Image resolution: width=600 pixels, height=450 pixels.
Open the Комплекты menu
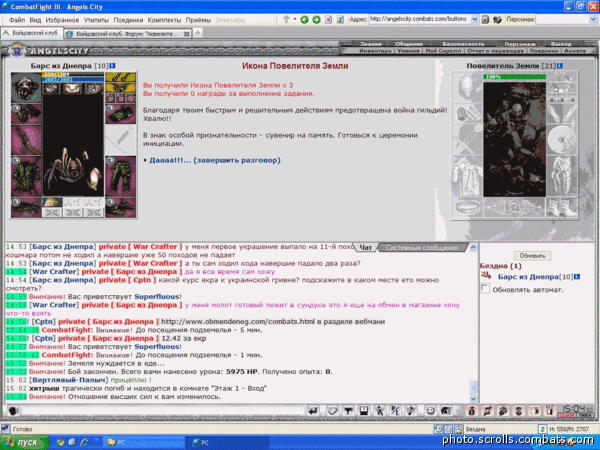(164, 20)
